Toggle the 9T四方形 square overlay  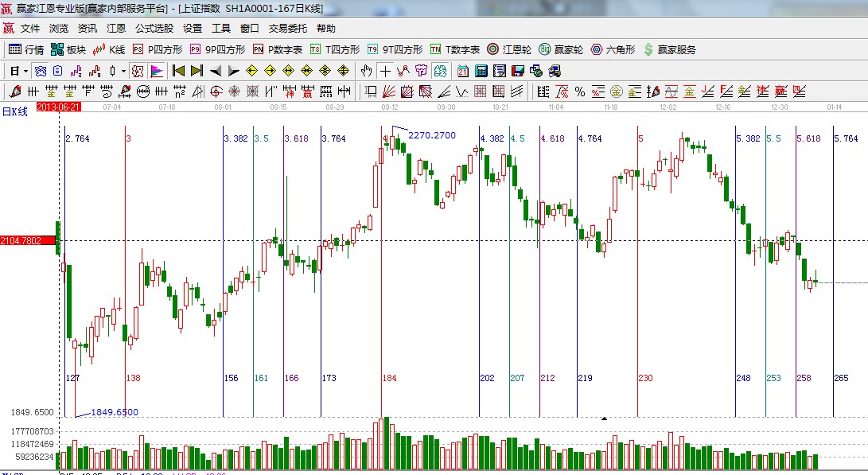pos(395,49)
